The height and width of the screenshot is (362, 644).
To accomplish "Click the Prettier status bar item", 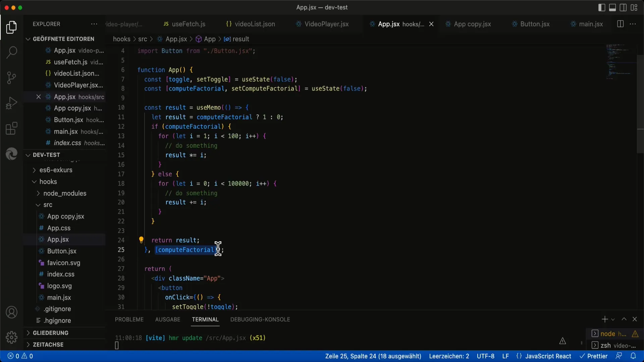I will [594, 356].
